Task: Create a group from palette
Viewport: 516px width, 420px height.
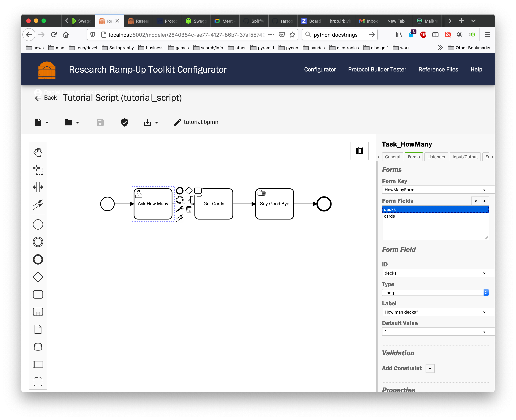Action: [x=38, y=382]
